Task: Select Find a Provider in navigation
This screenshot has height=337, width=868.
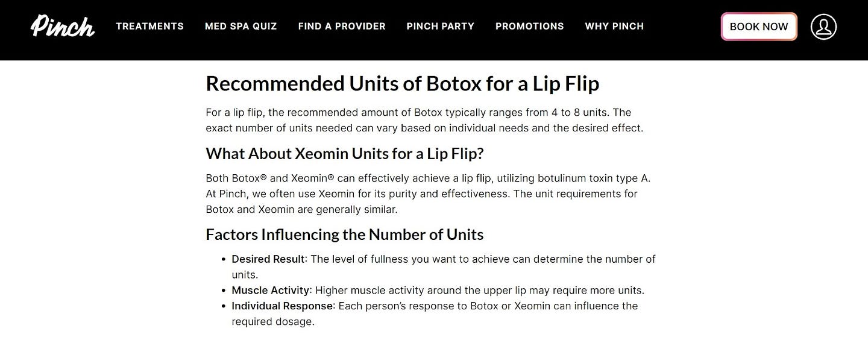Action: [x=342, y=27]
